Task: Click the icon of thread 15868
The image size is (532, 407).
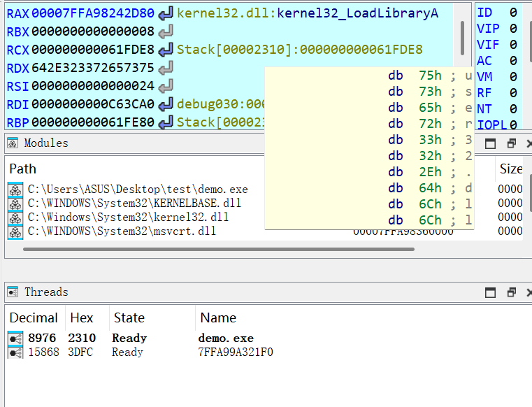Action: click(15, 352)
